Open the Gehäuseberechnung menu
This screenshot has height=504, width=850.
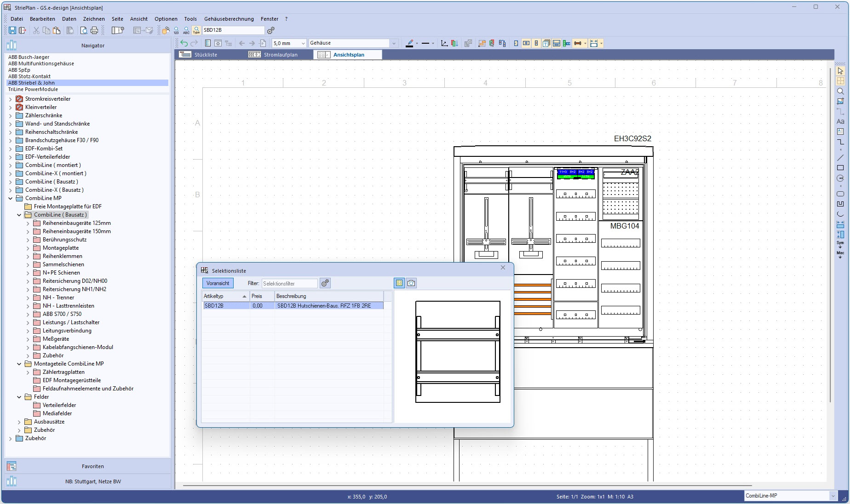229,19
